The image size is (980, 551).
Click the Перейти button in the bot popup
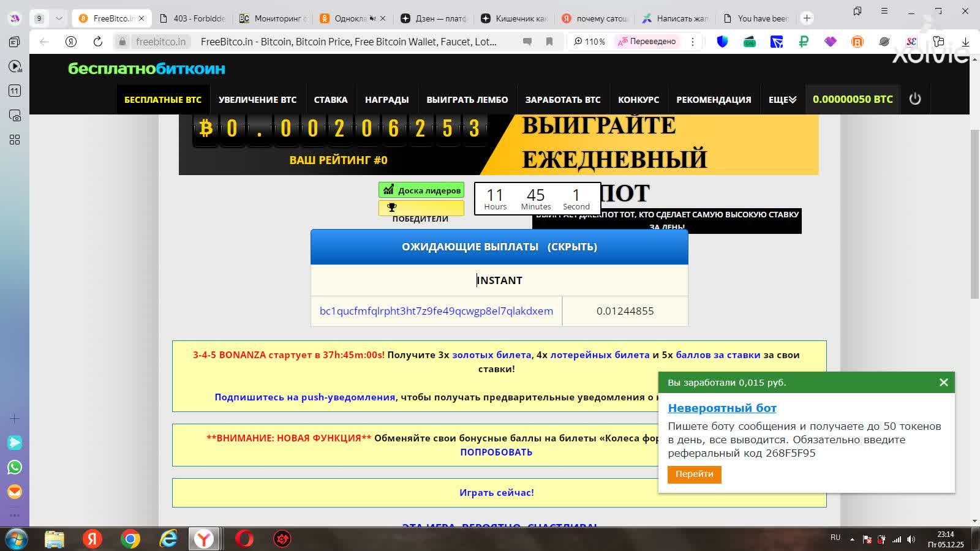(x=694, y=474)
